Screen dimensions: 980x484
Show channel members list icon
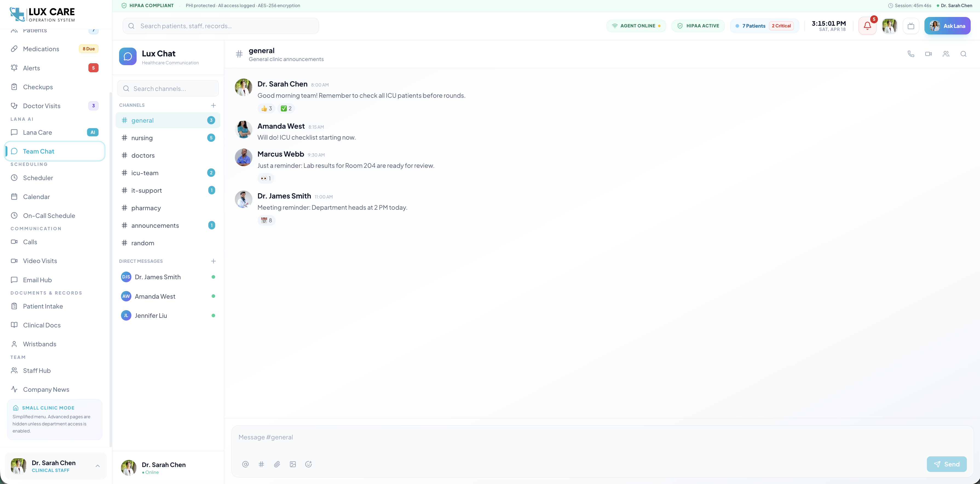[946, 54]
